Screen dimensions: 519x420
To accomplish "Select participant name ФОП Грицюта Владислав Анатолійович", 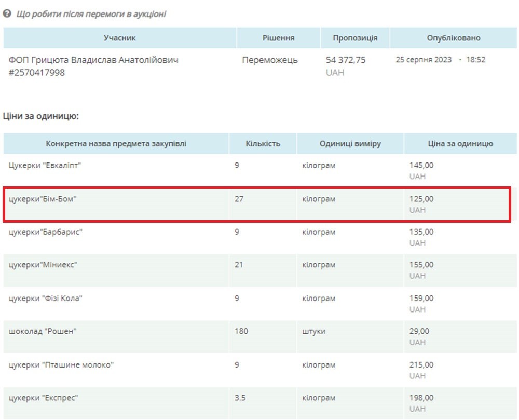I will (93, 60).
